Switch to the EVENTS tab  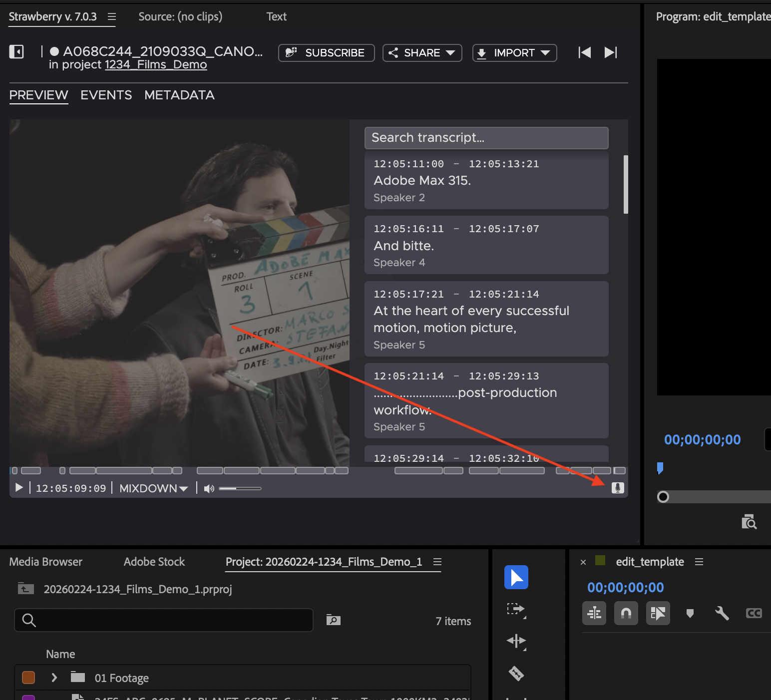(106, 95)
